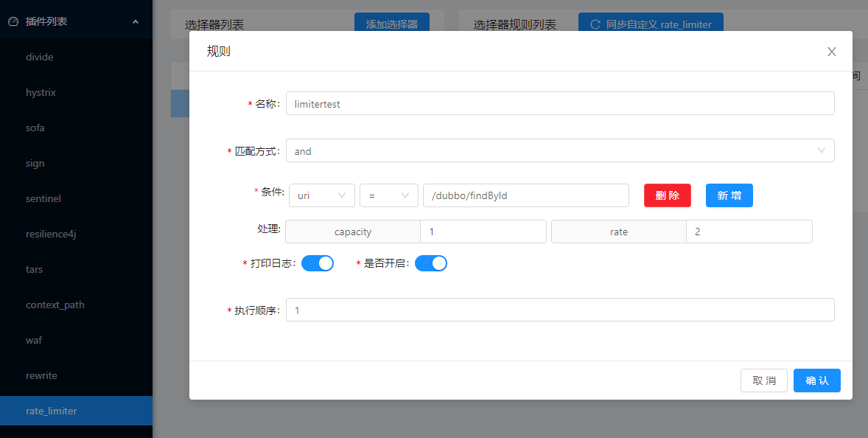This screenshot has height=438, width=868.
Task: Click the refresh icon on 同步自定义 rate_limiter button
Action: pos(594,24)
